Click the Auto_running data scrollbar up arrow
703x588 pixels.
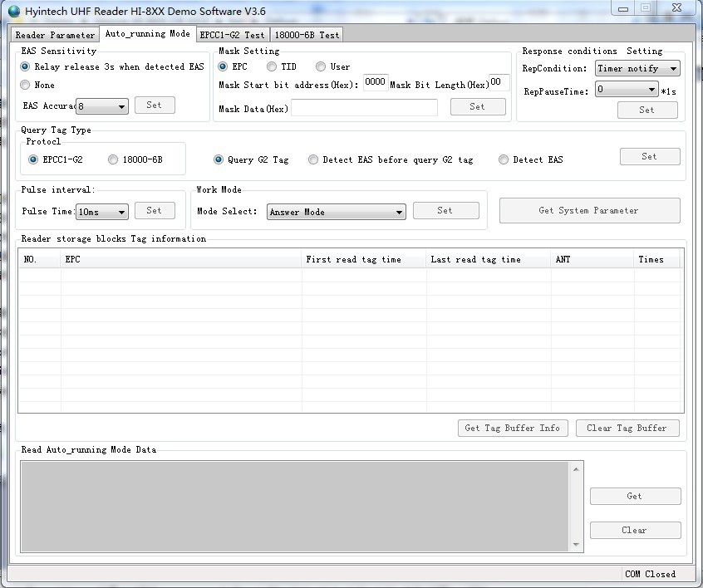coord(576,469)
